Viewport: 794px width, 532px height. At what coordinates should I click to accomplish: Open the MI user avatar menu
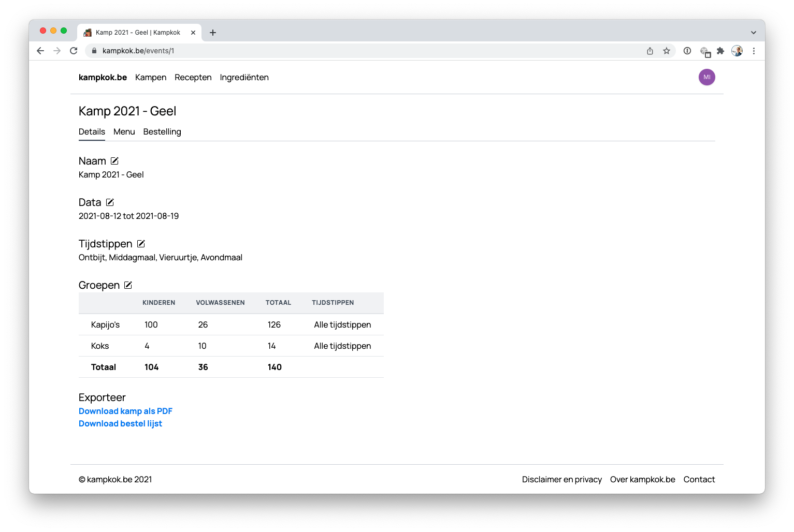[x=707, y=77]
